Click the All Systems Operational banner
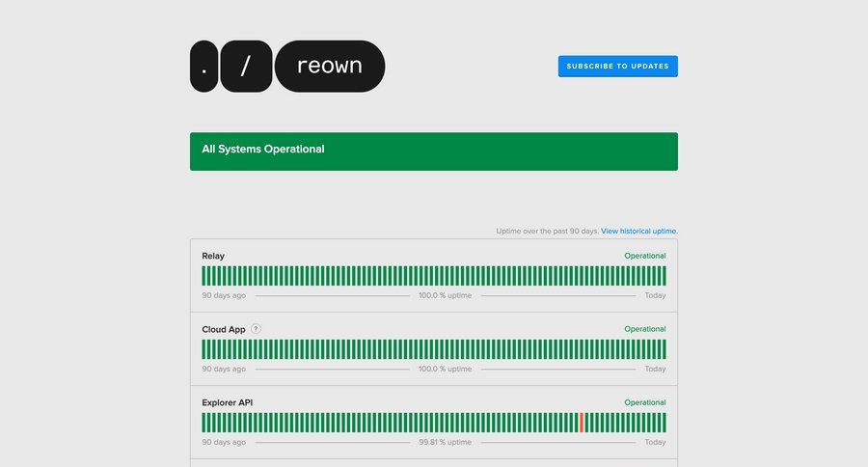The width and height of the screenshot is (868, 467). [x=433, y=151]
